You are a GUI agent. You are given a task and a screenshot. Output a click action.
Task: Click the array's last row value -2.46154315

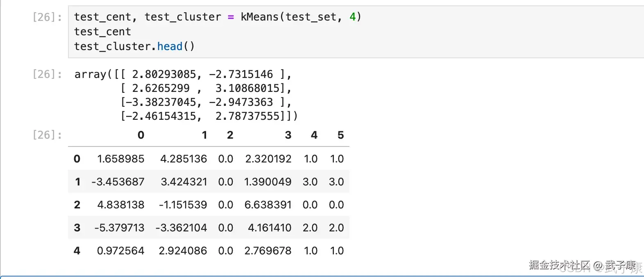[161, 116]
